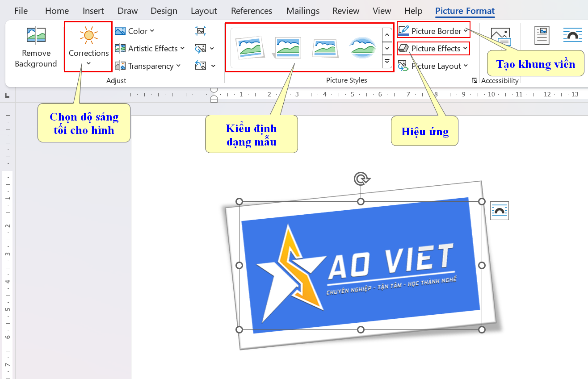Click the middle-left sizing handle of the picture
Viewport: 588px width, 379px height.
239,266
